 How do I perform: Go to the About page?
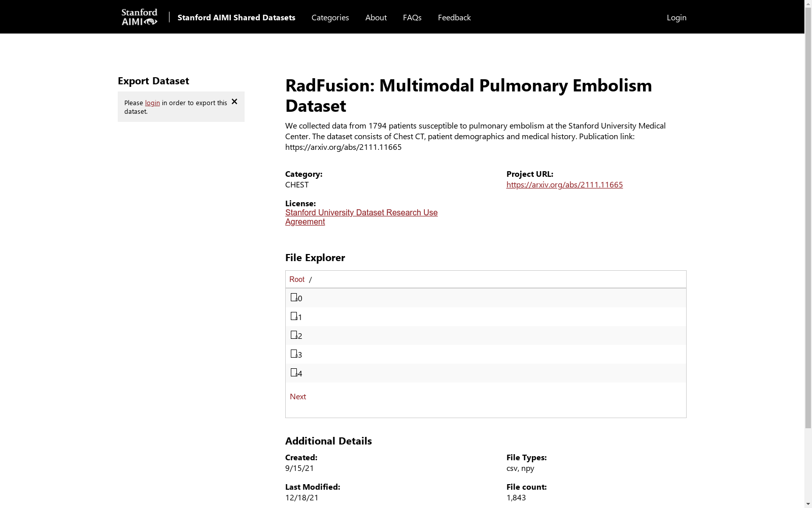coord(376,17)
